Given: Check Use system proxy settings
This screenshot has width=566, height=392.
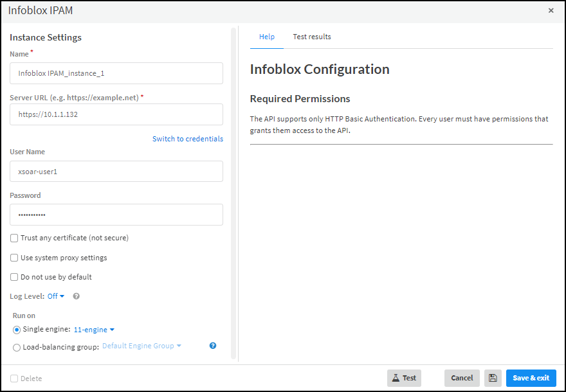Looking at the screenshot, I should 15,258.
